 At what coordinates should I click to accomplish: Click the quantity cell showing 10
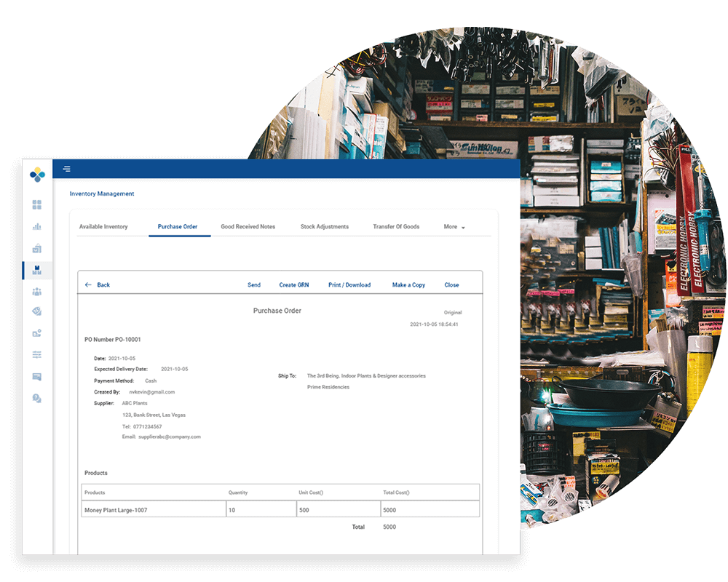[x=261, y=510]
